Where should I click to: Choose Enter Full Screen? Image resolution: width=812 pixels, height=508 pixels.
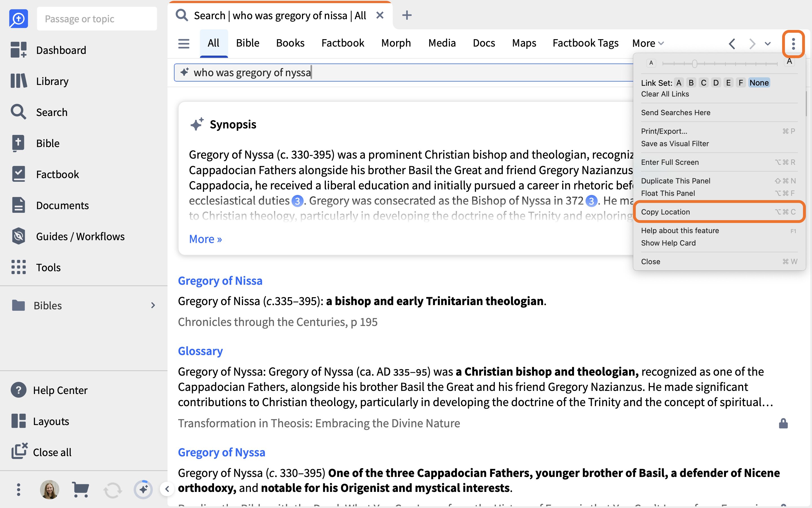coord(718,162)
